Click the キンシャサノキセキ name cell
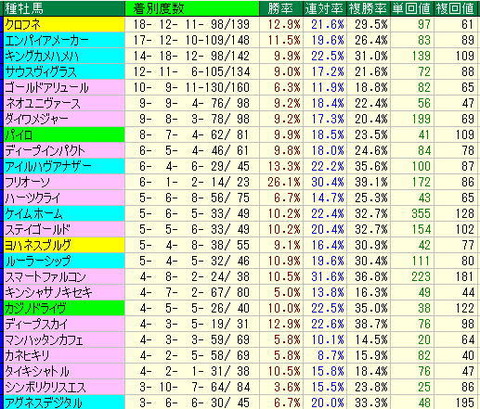 64,293
